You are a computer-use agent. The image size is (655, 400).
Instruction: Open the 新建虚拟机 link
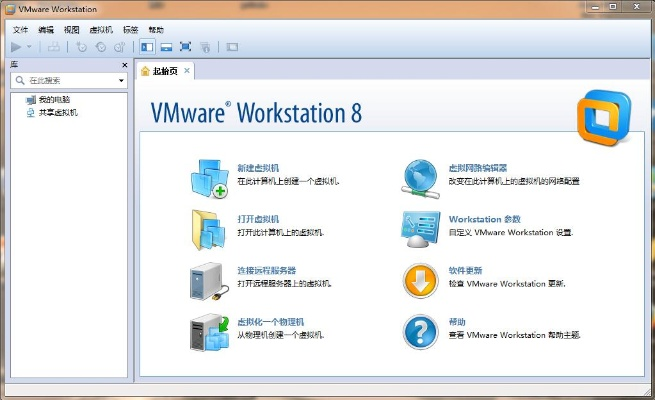[x=258, y=168]
